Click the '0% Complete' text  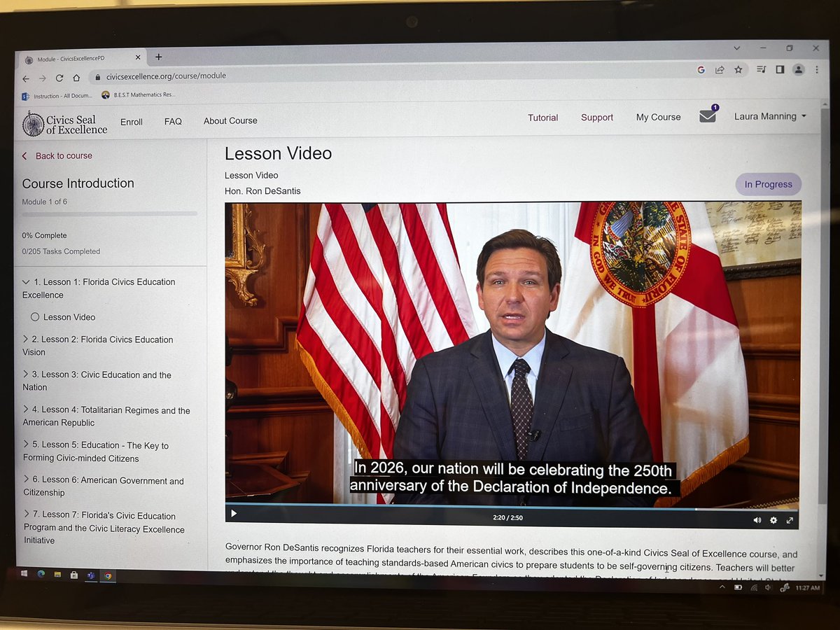[x=44, y=236]
